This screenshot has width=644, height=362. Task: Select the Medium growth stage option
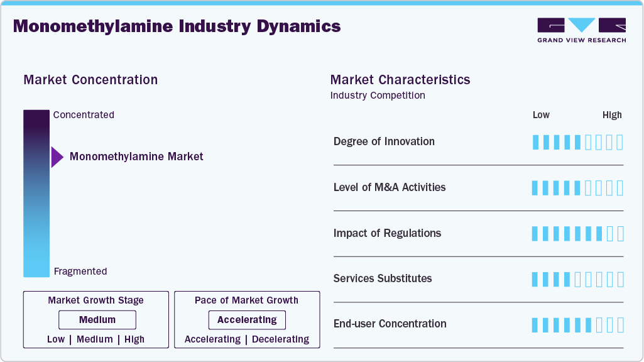pyautogui.click(x=97, y=319)
